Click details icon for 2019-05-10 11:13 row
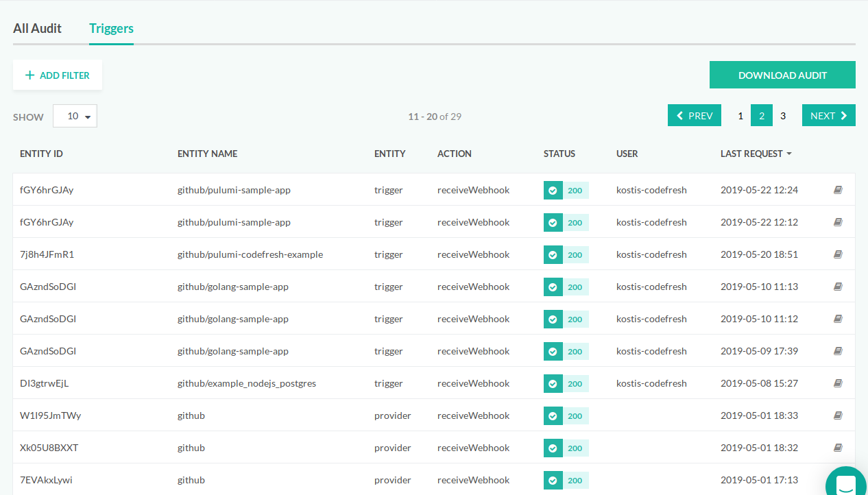 pos(837,287)
